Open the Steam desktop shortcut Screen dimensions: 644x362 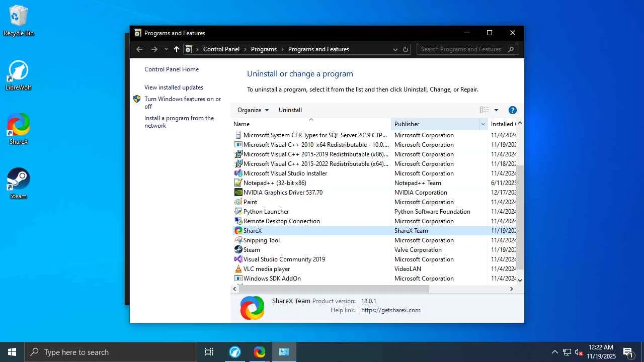[18, 183]
